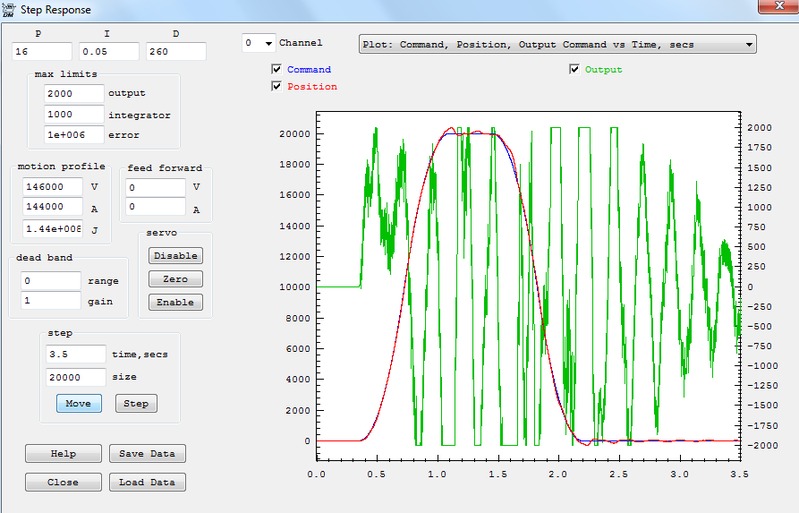Click the P gain input field
This screenshot has width=799, height=513.
[42, 51]
